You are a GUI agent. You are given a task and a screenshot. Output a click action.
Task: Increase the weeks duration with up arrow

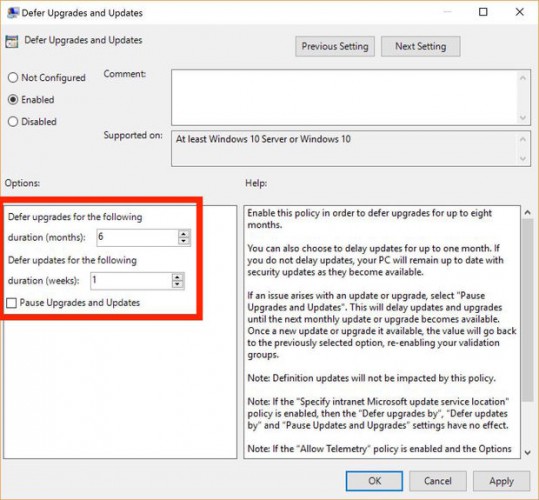coord(177,277)
